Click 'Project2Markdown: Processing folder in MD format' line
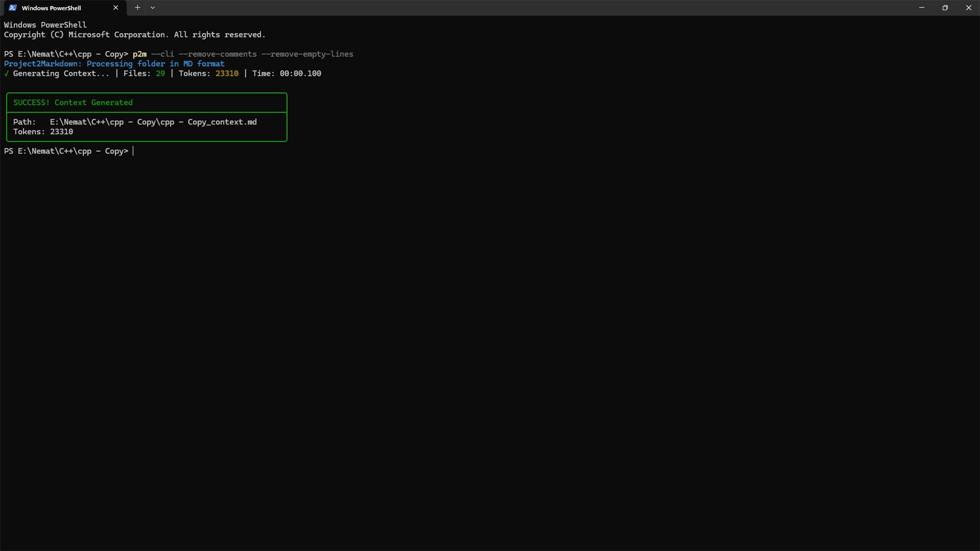 click(x=114, y=64)
